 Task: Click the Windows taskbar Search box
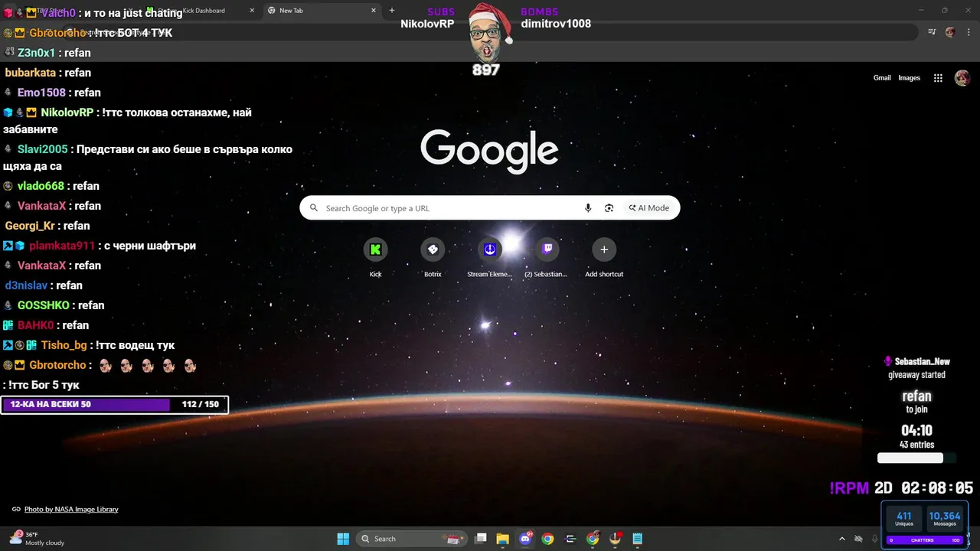pos(412,539)
